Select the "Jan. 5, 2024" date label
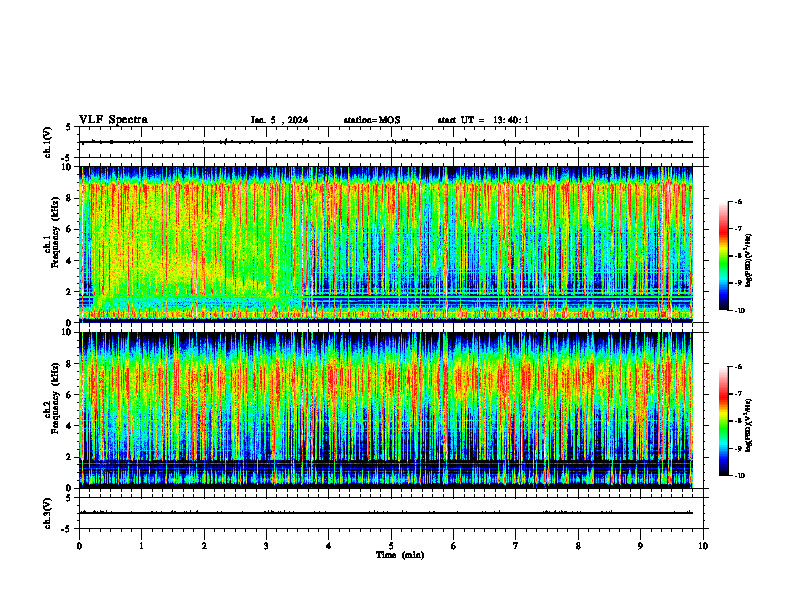This screenshot has width=792, height=612. [279, 120]
